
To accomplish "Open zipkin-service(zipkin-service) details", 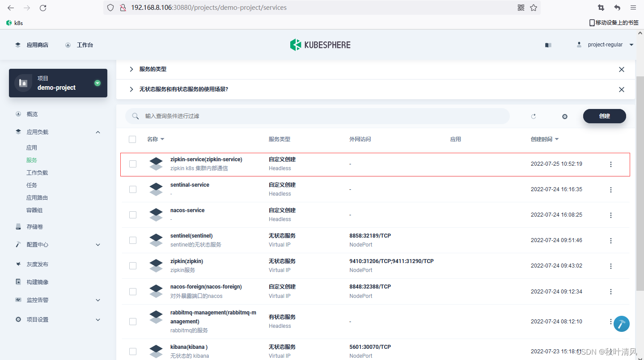I will (206, 159).
